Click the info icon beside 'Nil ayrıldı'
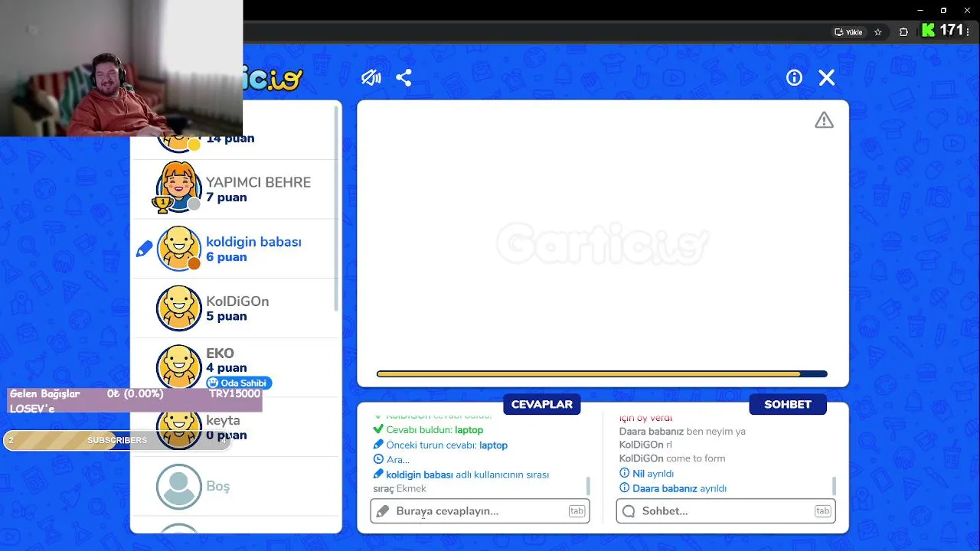Image resolution: width=980 pixels, height=551 pixels. 624,474
